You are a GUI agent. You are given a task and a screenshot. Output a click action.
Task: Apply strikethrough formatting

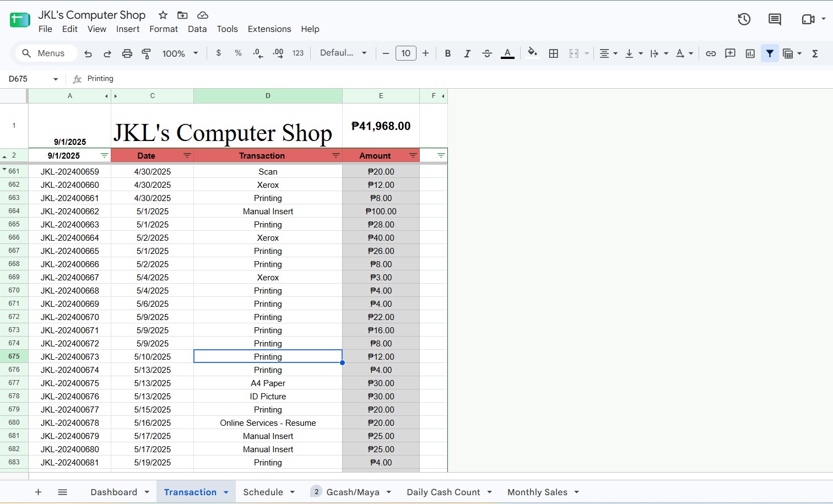click(487, 53)
